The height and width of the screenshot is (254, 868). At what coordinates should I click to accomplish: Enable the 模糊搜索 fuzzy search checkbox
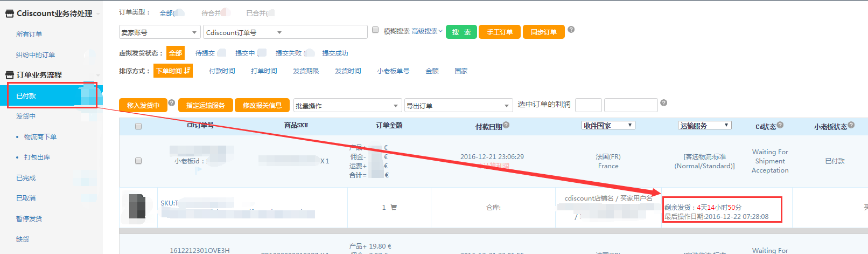tap(375, 30)
